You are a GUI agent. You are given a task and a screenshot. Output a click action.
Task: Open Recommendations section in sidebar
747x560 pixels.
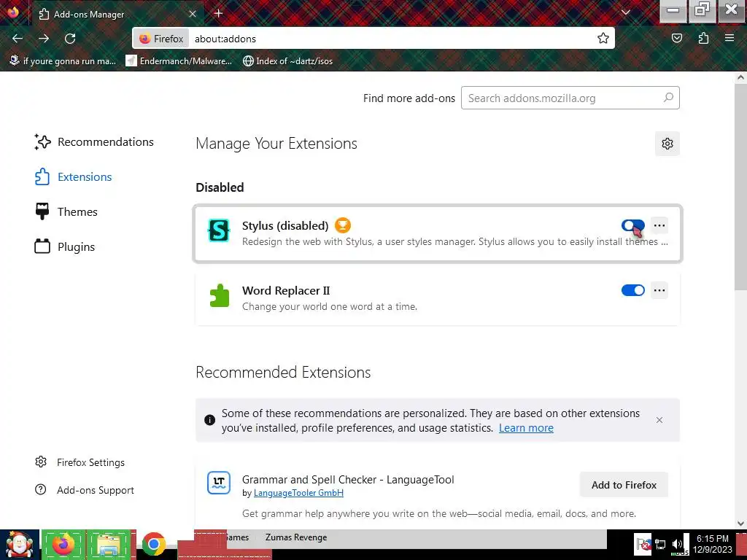pyautogui.click(x=94, y=142)
